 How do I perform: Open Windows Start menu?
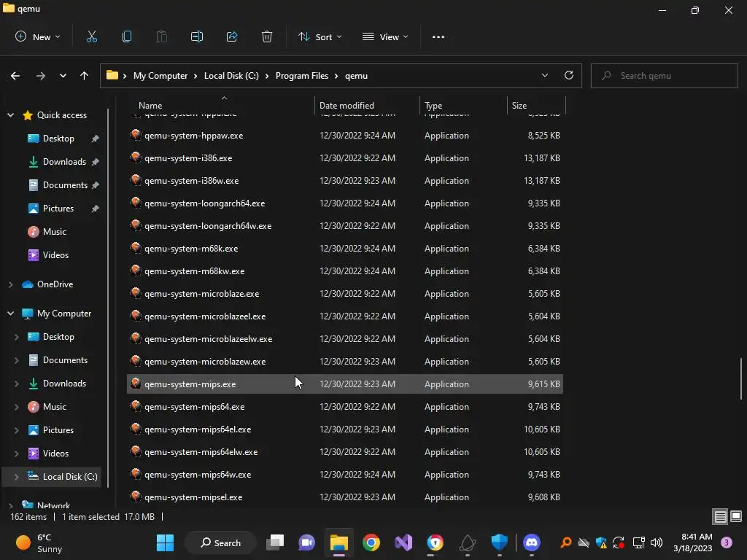click(x=166, y=542)
